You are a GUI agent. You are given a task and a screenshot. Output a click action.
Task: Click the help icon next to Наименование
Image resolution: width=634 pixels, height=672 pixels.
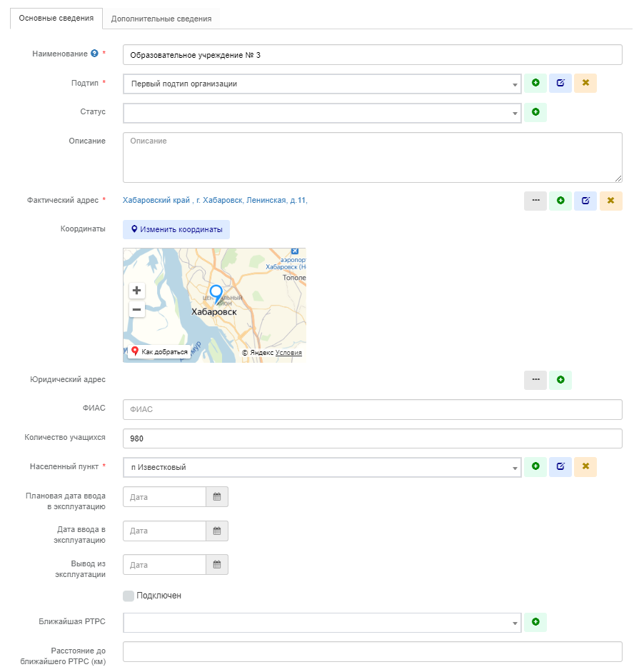point(94,54)
